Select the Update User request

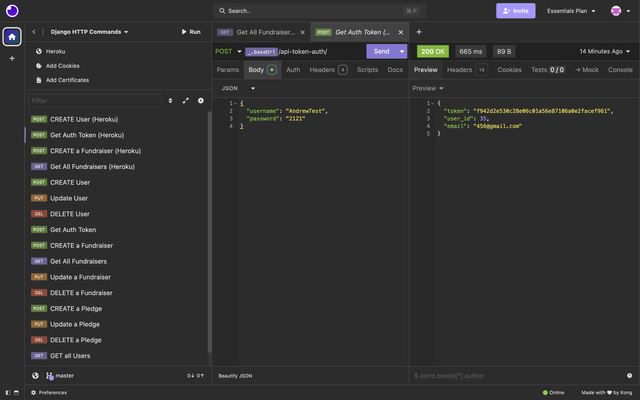117,198
